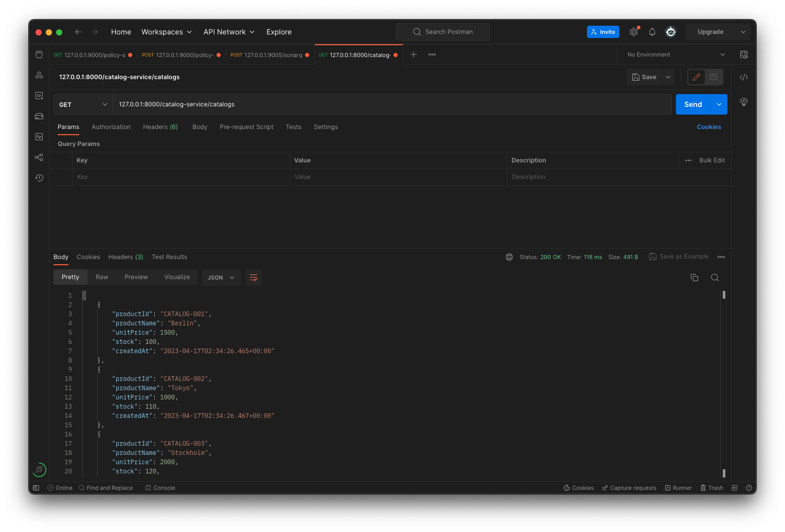The height and width of the screenshot is (532, 785).
Task: Open the environment quick look icon
Action: click(744, 54)
